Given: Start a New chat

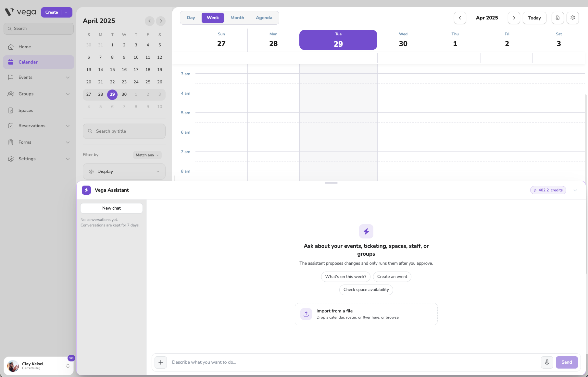Looking at the screenshot, I should pyautogui.click(x=111, y=208).
